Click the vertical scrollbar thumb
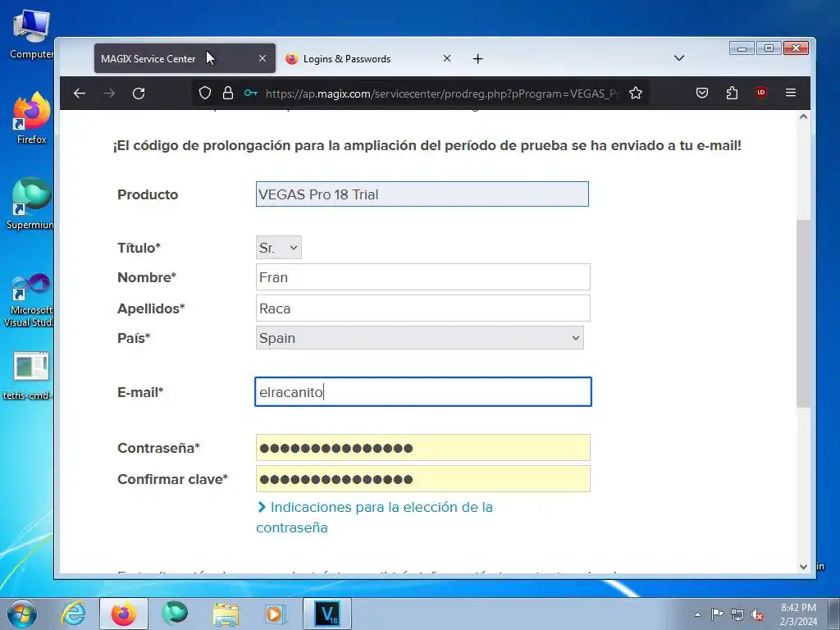840x630 pixels. point(803,313)
